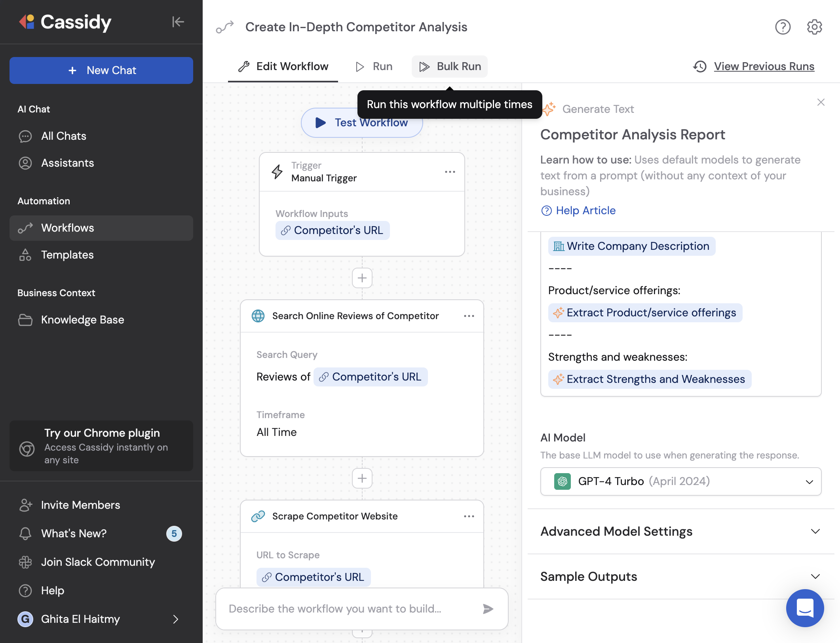Click the Try our Chrome plugin card
The image size is (840, 643).
[x=101, y=446]
